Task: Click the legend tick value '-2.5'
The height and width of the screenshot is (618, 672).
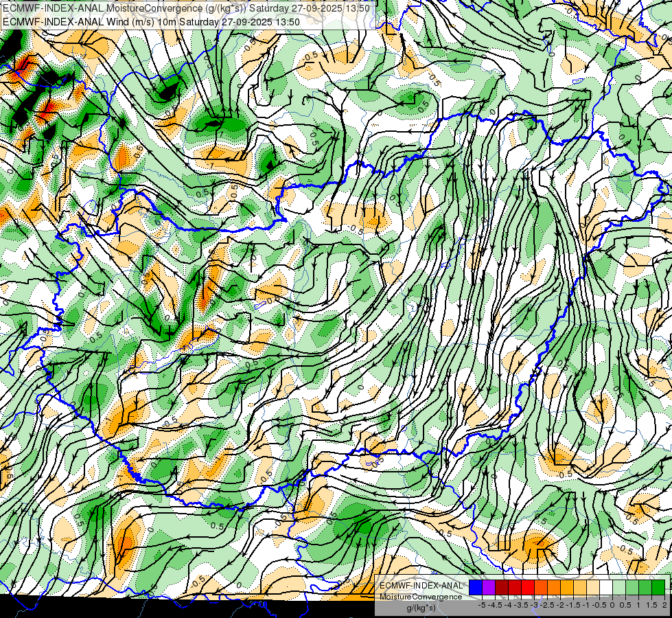Action: [x=547, y=605]
